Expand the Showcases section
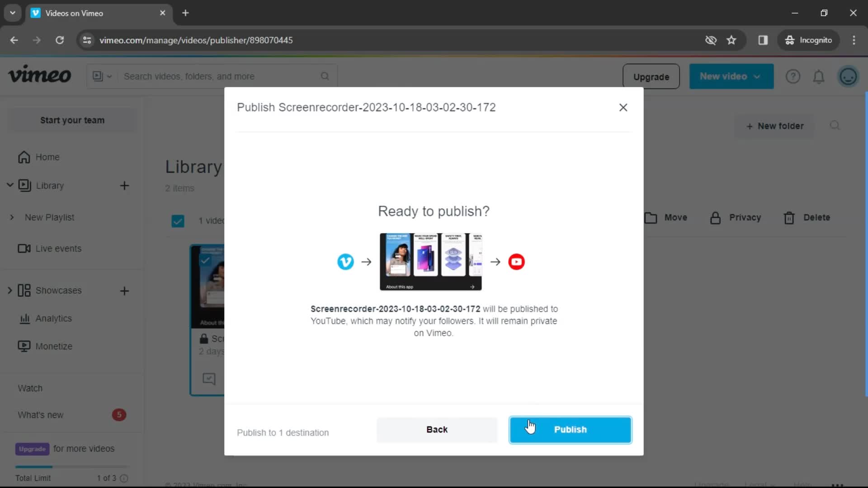 [x=10, y=290]
